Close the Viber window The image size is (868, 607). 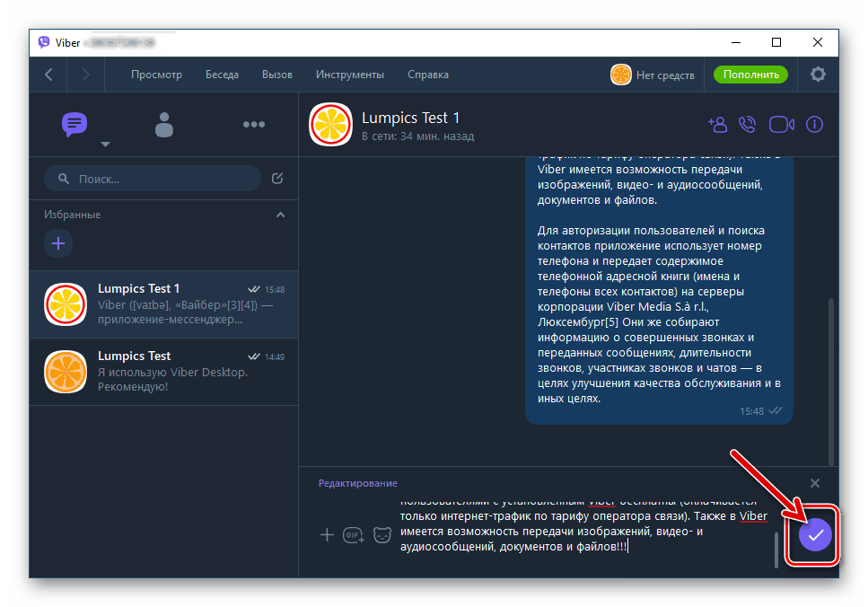tap(818, 42)
